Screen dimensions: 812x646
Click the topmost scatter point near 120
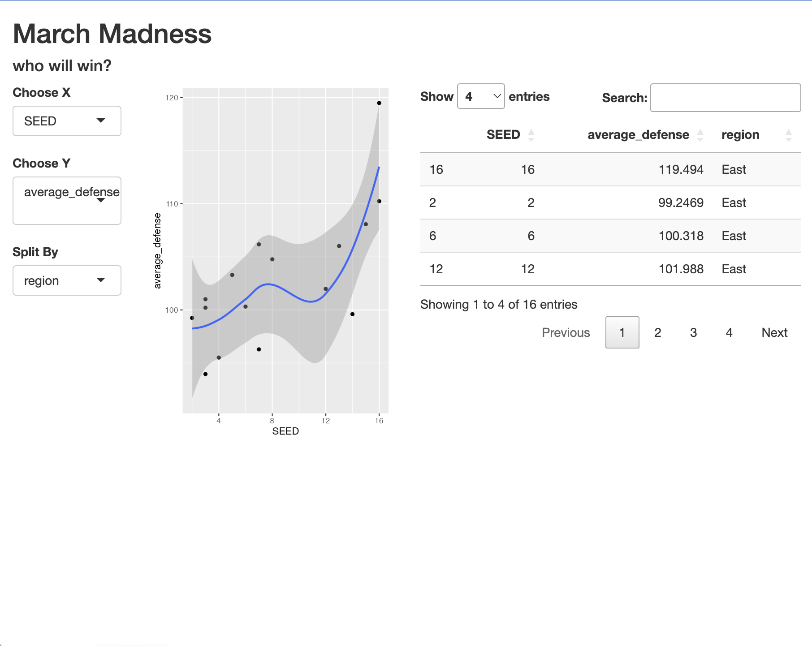click(x=379, y=103)
